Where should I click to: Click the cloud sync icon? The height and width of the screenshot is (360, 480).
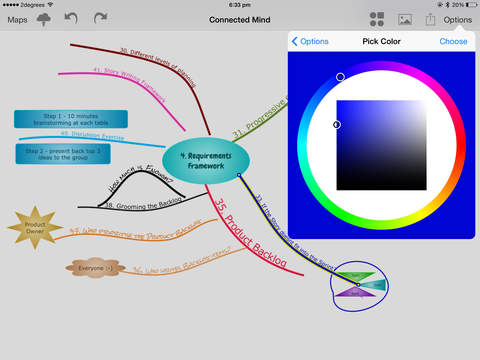coord(44,19)
